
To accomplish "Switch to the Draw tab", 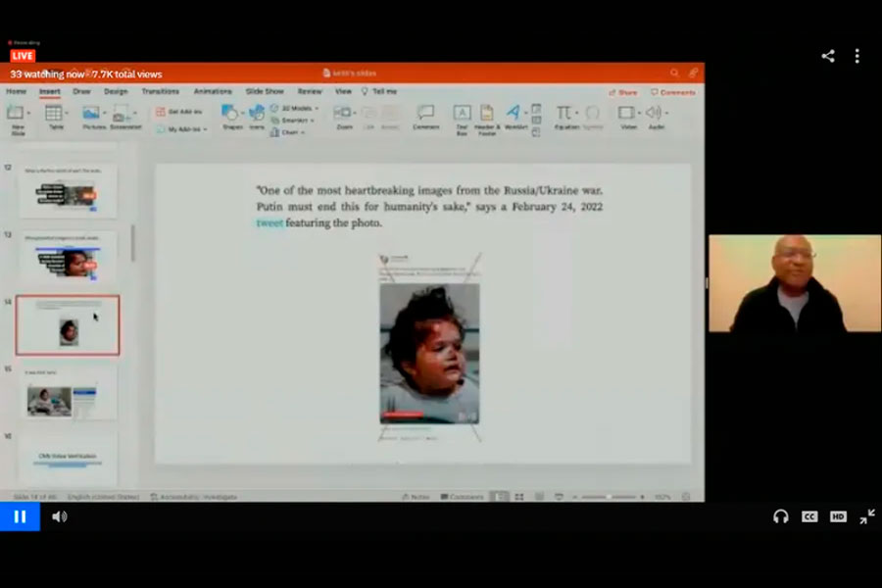I will (x=81, y=91).
